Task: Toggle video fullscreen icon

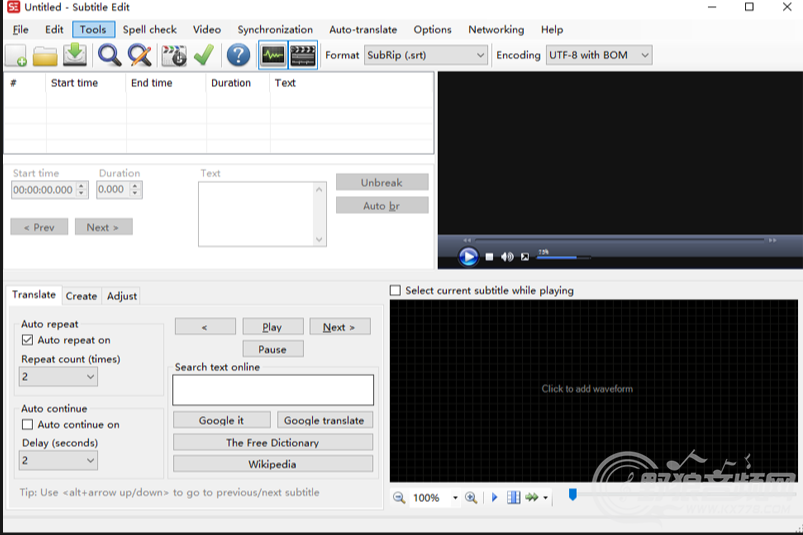Action: (525, 257)
